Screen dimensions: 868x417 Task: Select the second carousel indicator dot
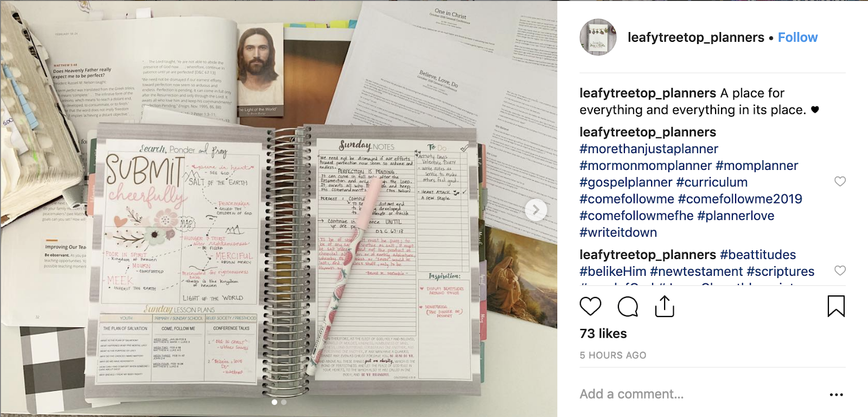(x=284, y=402)
